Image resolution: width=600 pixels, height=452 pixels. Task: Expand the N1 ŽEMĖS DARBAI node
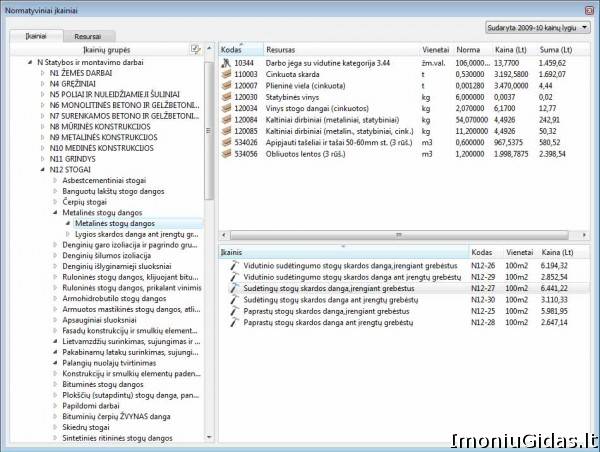click(x=42, y=73)
